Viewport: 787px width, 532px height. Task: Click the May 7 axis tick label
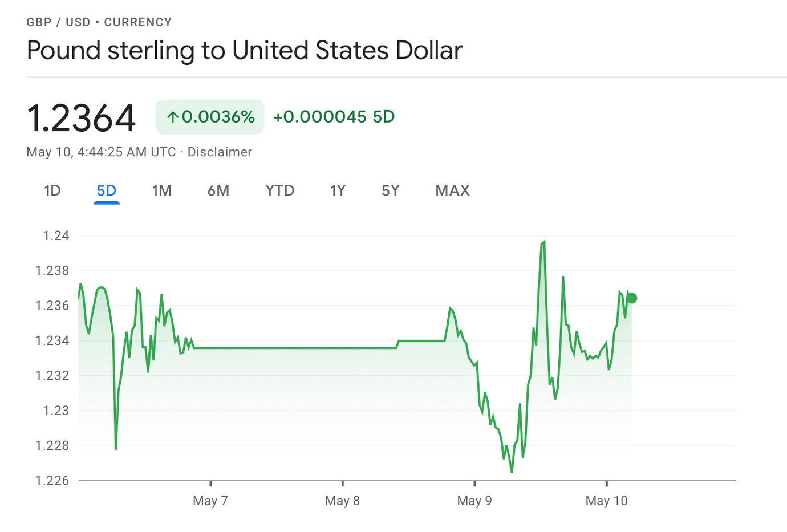click(x=210, y=501)
